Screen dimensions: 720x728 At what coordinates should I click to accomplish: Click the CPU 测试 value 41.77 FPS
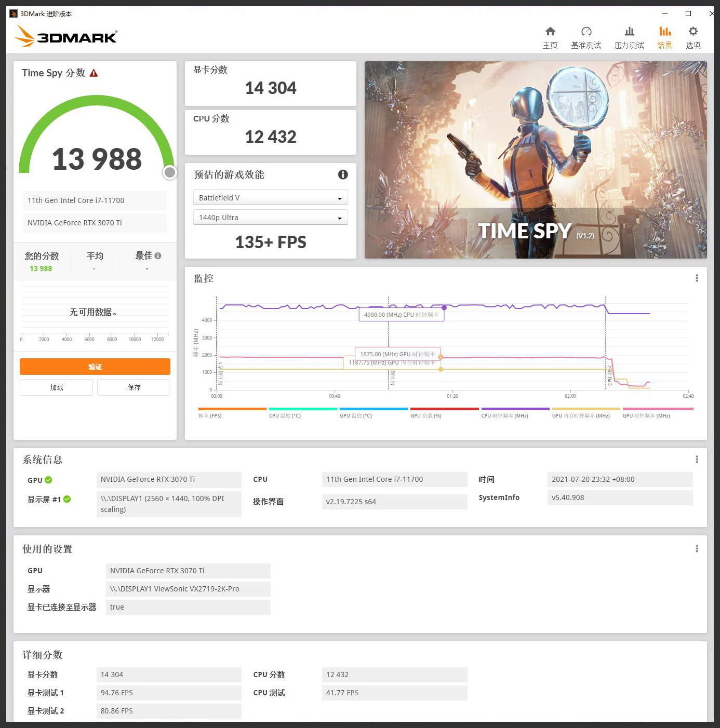coord(395,693)
